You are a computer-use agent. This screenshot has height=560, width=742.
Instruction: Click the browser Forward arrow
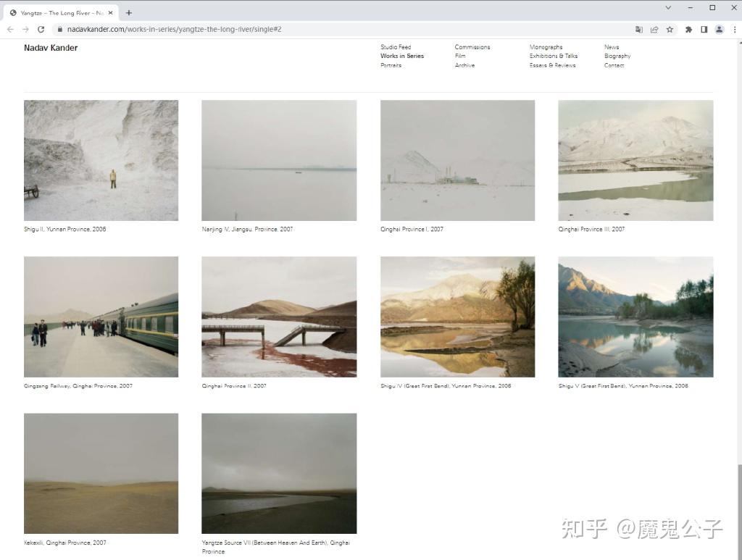point(25,29)
